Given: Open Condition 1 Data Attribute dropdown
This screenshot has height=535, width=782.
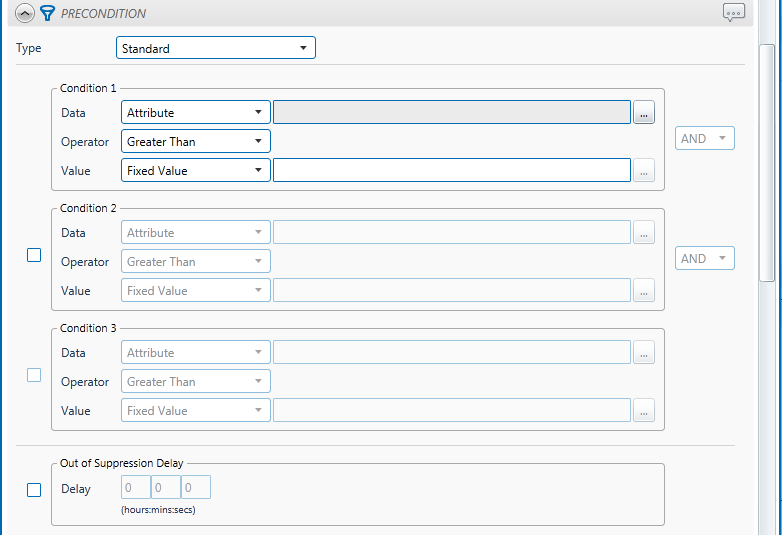Looking at the screenshot, I should click(195, 113).
